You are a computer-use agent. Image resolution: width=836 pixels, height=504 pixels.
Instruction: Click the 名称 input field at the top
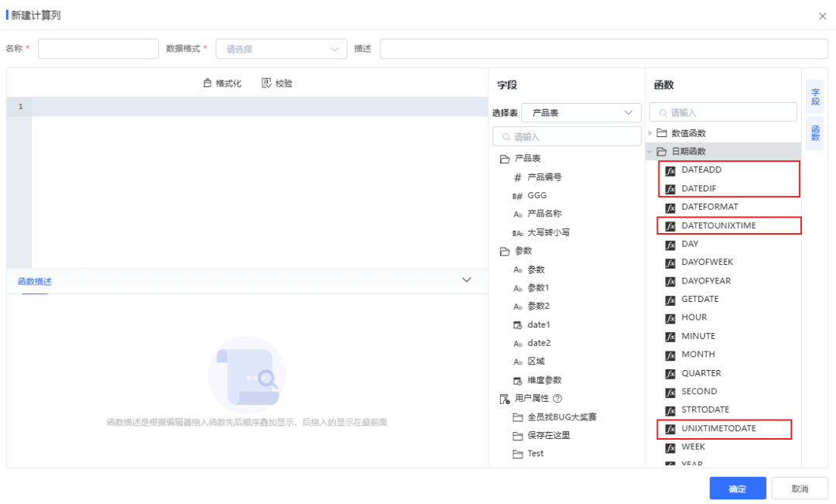tap(98, 48)
